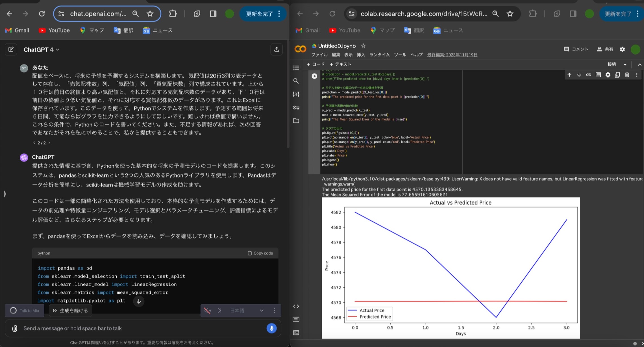Open the 日本語 language dropdown
Image resolution: width=644 pixels, height=347 pixels.
[x=247, y=311]
